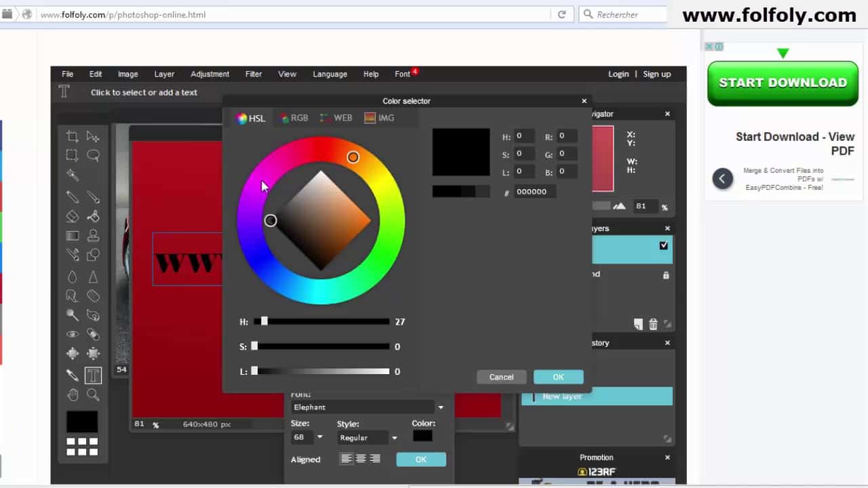868x488 pixels.
Task: Select the Type text tool
Action: (x=93, y=375)
